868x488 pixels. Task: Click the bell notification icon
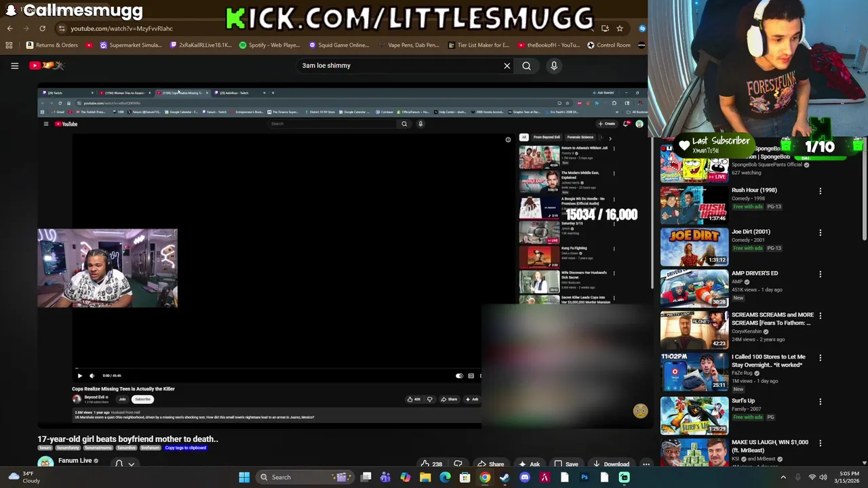(x=119, y=464)
